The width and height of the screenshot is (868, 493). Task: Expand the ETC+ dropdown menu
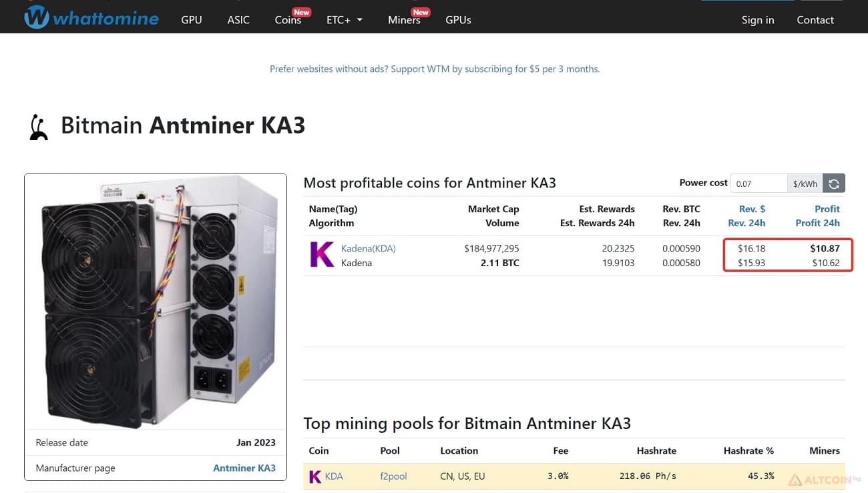click(x=345, y=20)
